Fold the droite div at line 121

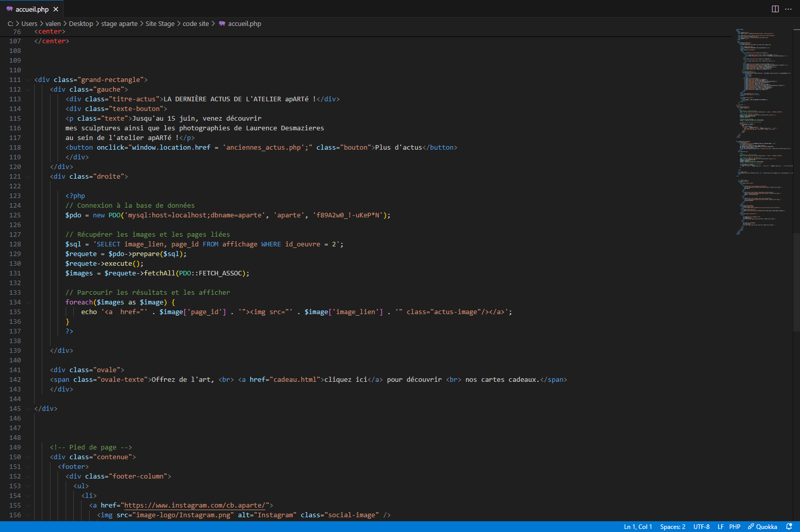(29, 177)
